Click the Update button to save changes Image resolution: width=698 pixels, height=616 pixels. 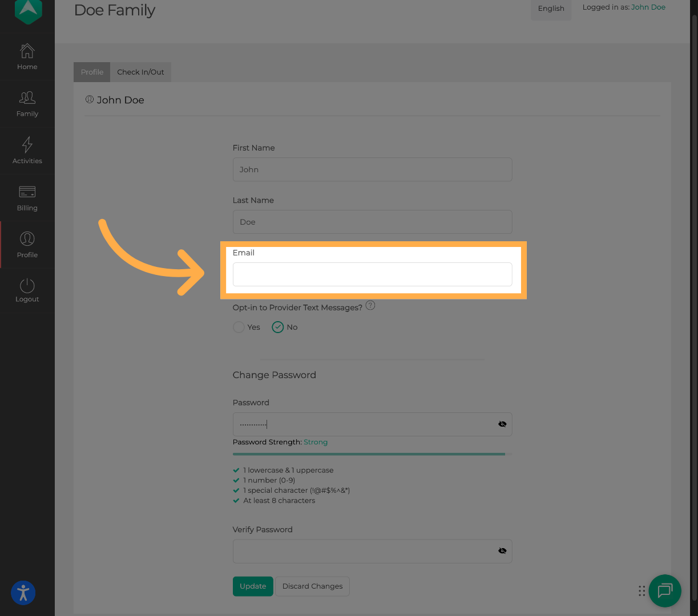point(253,586)
